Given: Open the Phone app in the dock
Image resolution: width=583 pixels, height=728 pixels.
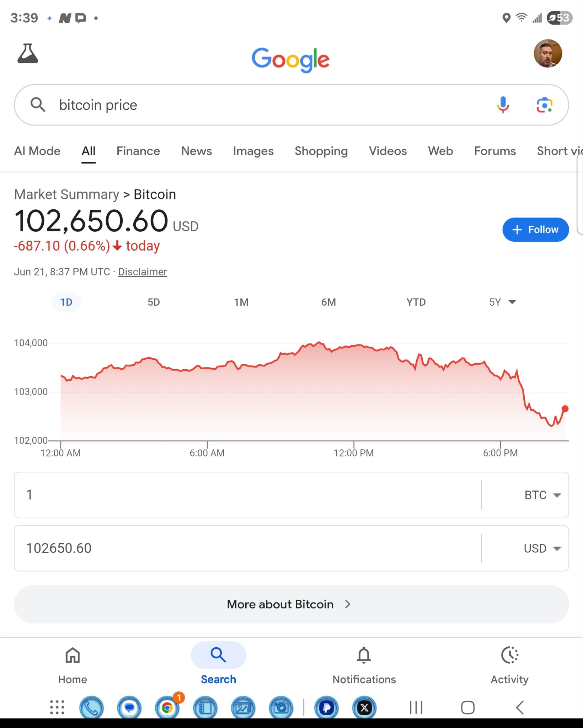Looking at the screenshot, I should tap(92, 707).
